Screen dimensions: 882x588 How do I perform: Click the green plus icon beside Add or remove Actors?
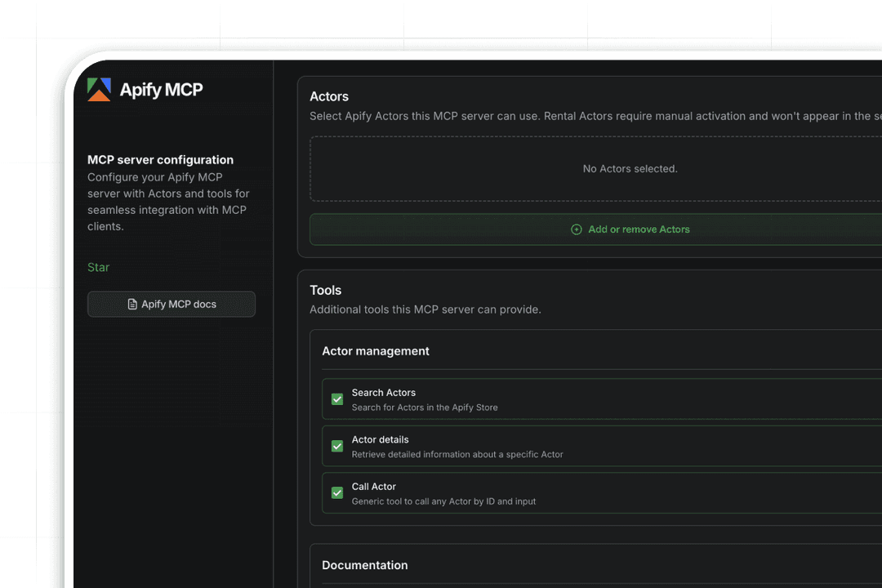pos(577,229)
